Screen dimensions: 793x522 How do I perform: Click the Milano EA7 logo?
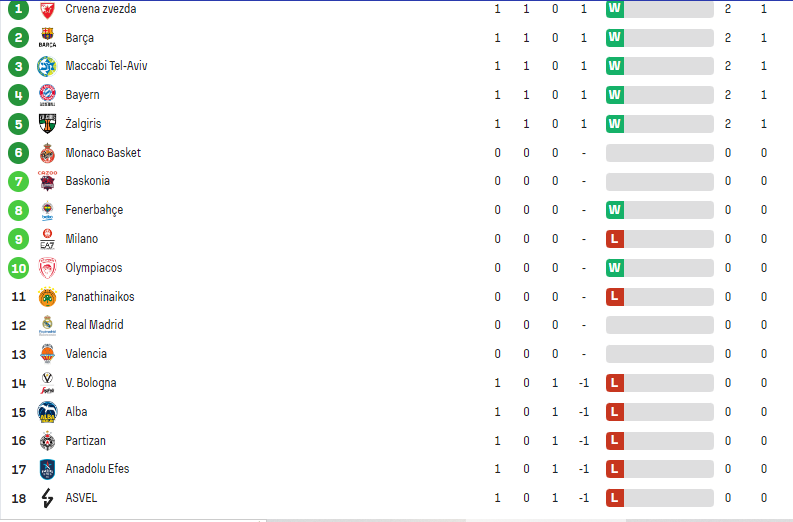[47, 239]
